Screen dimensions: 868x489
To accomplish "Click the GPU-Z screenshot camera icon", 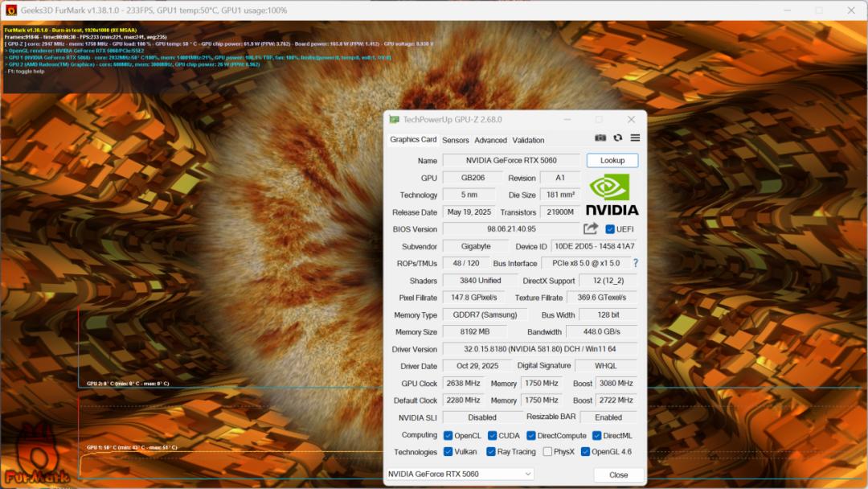I will (600, 138).
